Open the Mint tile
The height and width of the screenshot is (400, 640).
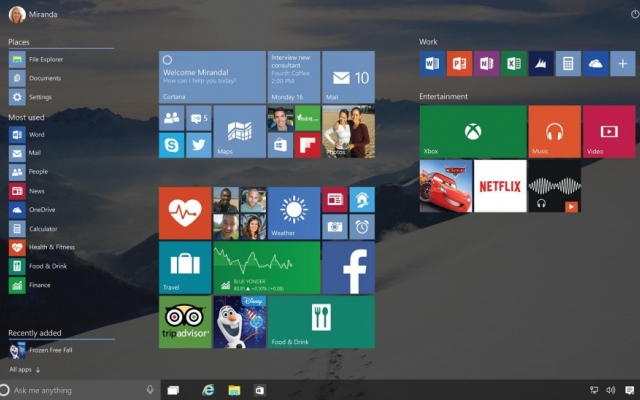(x=308, y=118)
